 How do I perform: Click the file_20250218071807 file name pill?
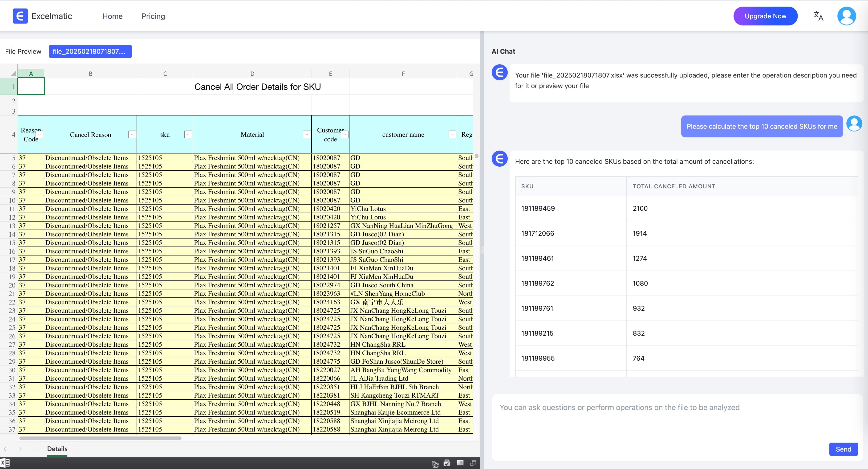(x=90, y=51)
